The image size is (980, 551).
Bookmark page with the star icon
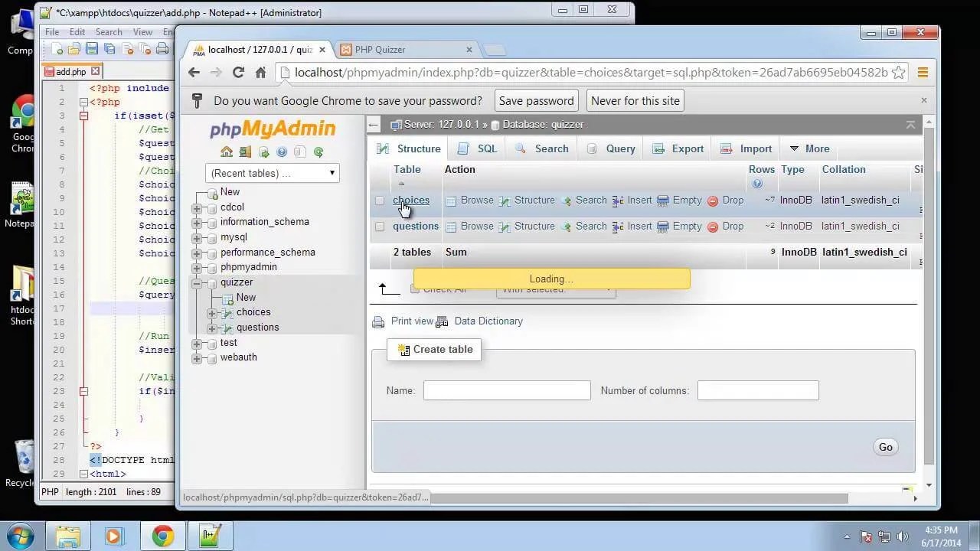point(898,73)
